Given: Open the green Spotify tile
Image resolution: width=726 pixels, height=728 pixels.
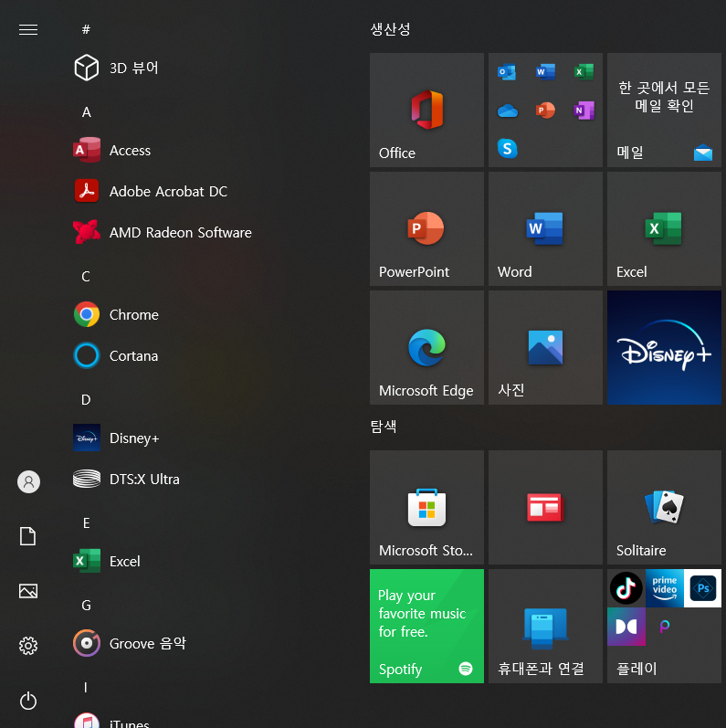Looking at the screenshot, I should click(x=426, y=627).
